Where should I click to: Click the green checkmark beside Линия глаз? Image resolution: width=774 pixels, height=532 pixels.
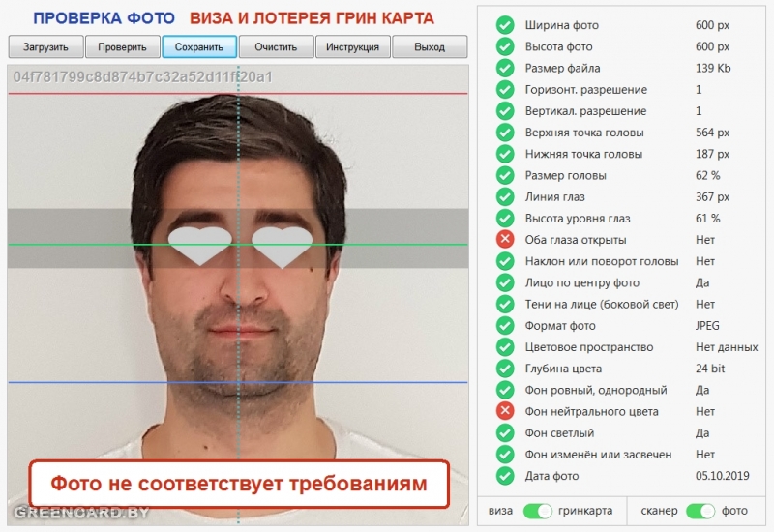tap(505, 196)
